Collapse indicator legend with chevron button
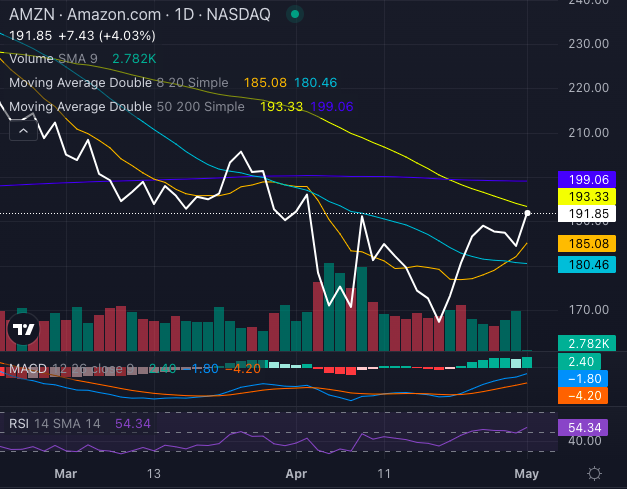Viewport: 627px width, 489px height. pyautogui.click(x=23, y=131)
